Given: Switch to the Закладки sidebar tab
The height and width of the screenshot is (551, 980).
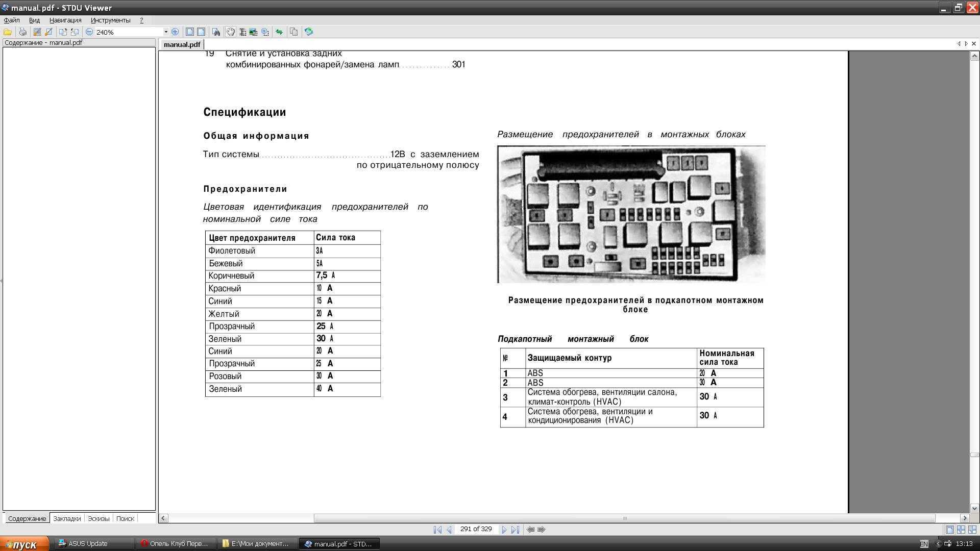Looking at the screenshot, I should [67, 518].
